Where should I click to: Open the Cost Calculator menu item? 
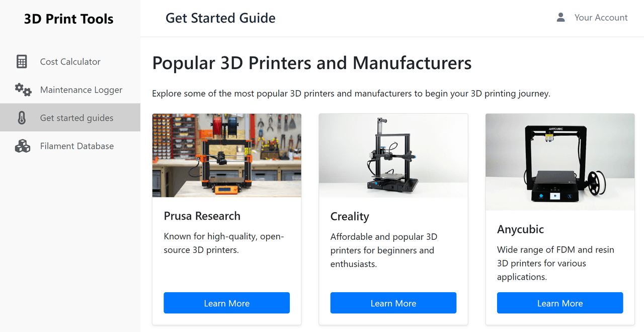pos(70,61)
